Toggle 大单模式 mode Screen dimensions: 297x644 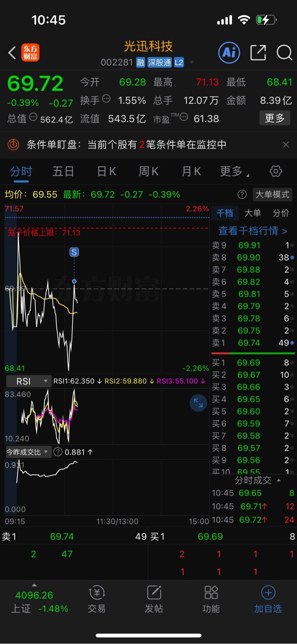point(272,194)
